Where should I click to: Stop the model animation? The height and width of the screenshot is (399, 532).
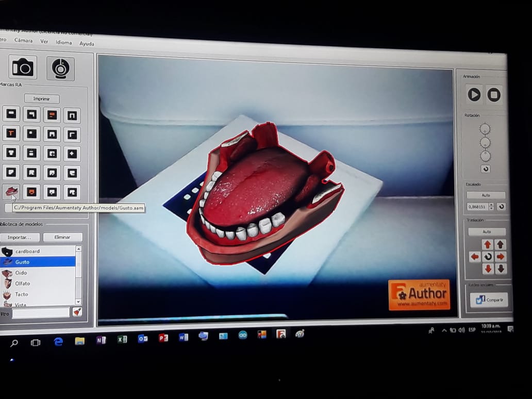494,95
